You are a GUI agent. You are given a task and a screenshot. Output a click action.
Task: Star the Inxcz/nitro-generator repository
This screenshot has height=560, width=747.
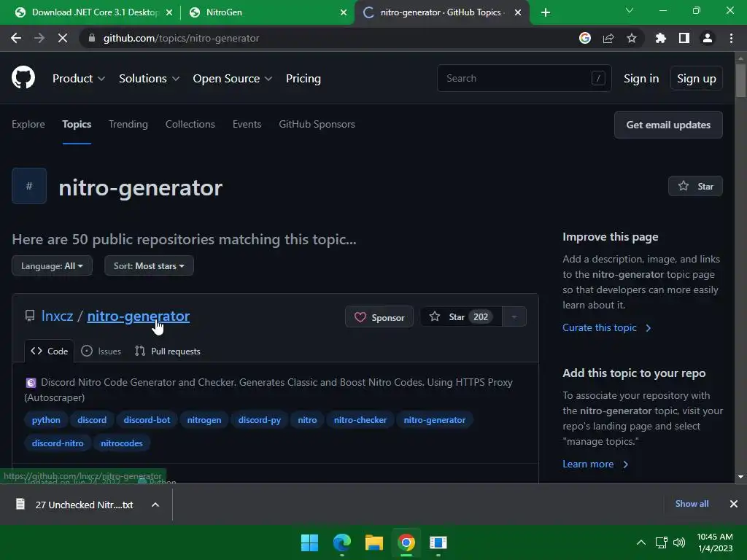461,316
